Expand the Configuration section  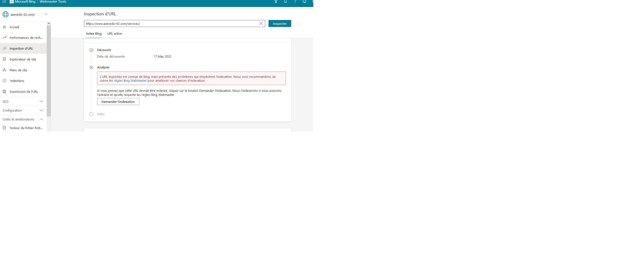[x=41, y=110]
